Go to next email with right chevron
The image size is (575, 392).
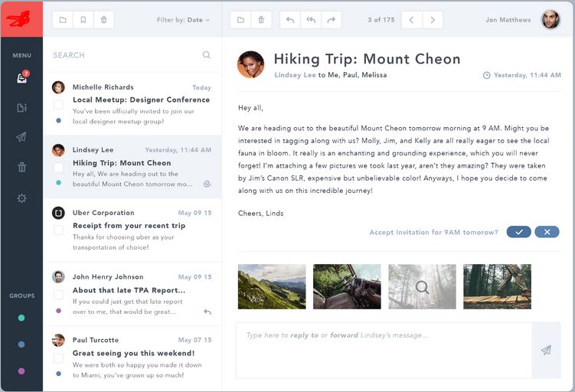click(x=433, y=20)
